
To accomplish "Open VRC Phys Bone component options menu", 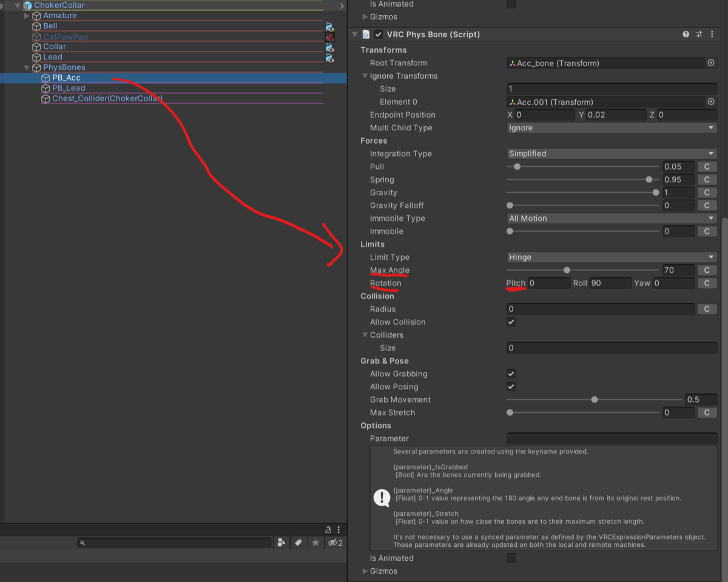I will coord(711,35).
